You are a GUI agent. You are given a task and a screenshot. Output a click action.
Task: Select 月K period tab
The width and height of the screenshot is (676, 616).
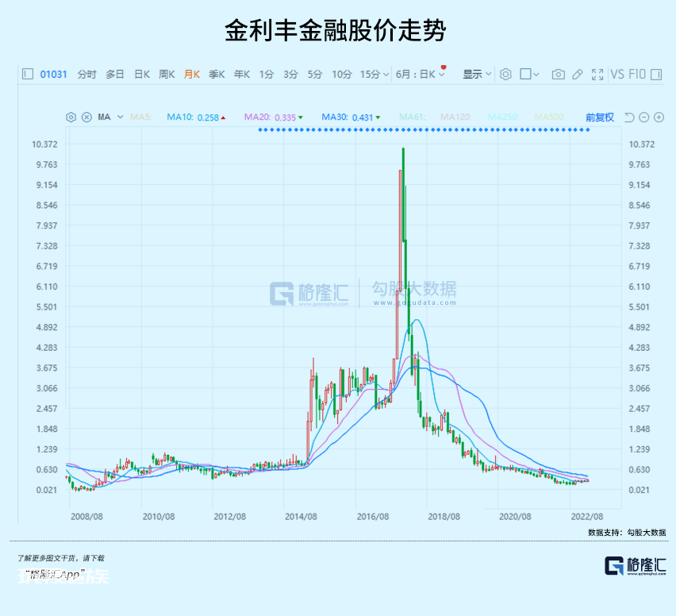click(192, 75)
